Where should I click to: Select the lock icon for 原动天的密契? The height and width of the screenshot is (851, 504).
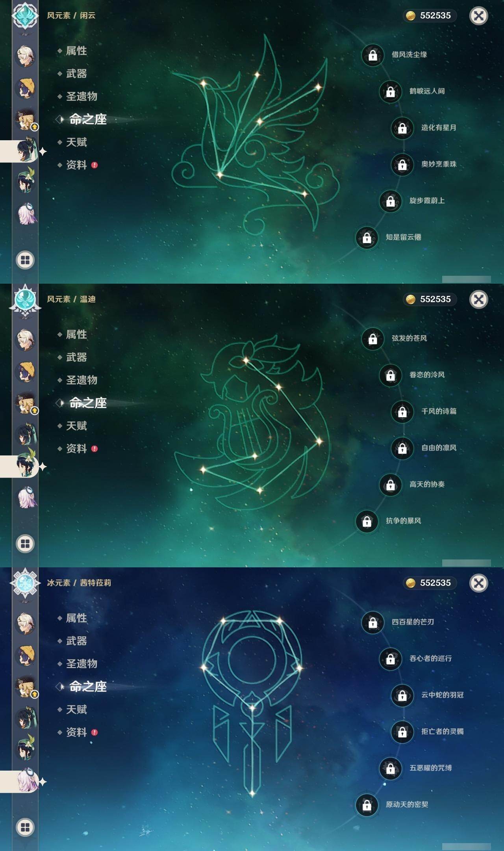(x=367, y=805)
